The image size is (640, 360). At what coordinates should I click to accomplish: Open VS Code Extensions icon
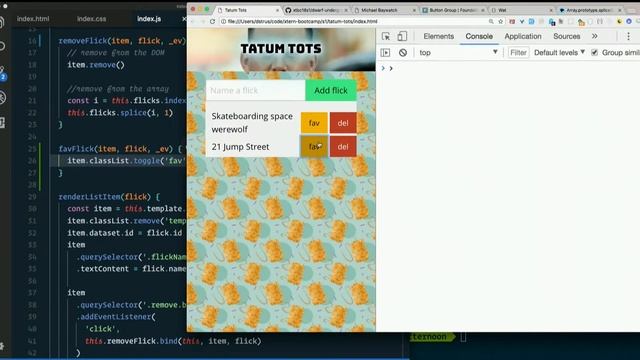click(x=2, y=122)
